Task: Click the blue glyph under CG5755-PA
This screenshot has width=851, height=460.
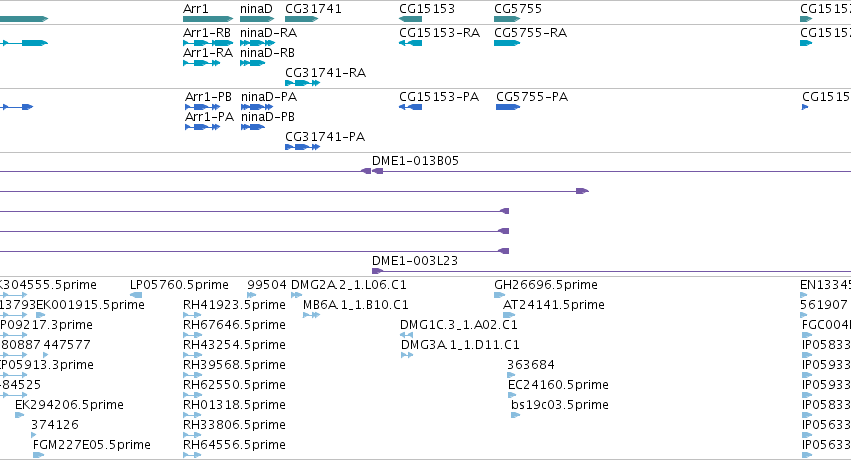Action: [x=508, y=107]
